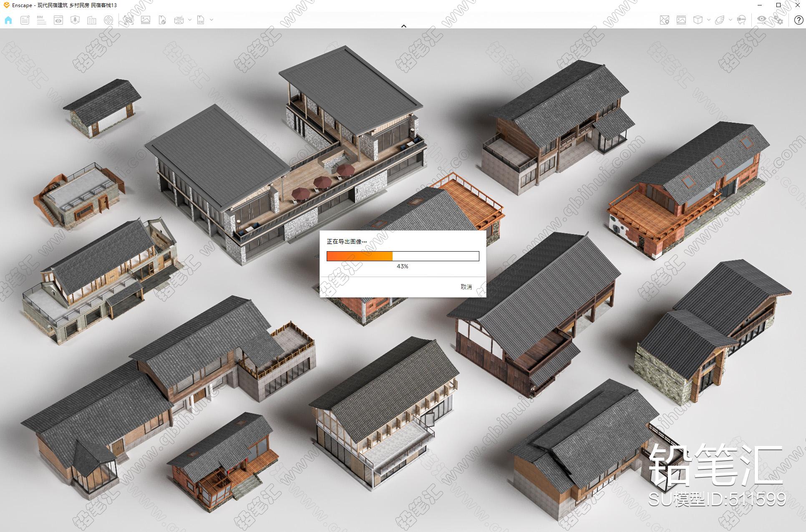Maximize the Enscape window

tap(778, 5)
